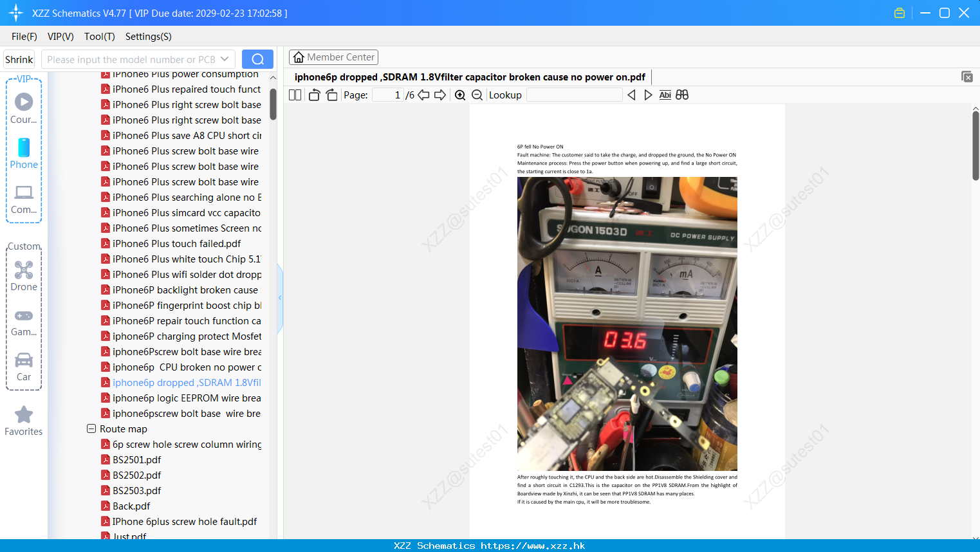The width and height of the screenshot is (980, 552).
Task: Open the model number dropdown arrow
Action: click(225, 59)
